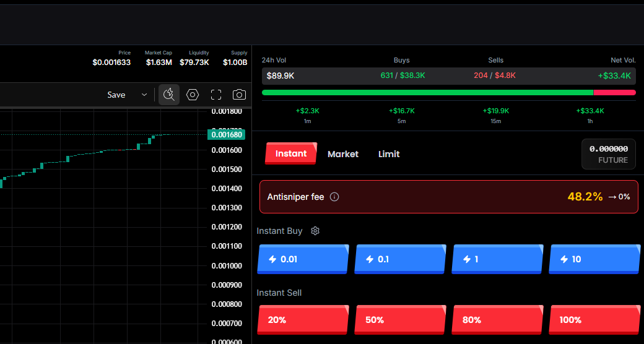Click the 0.001680 current price label
Screen dimensions: 644x344
(226, 135)
